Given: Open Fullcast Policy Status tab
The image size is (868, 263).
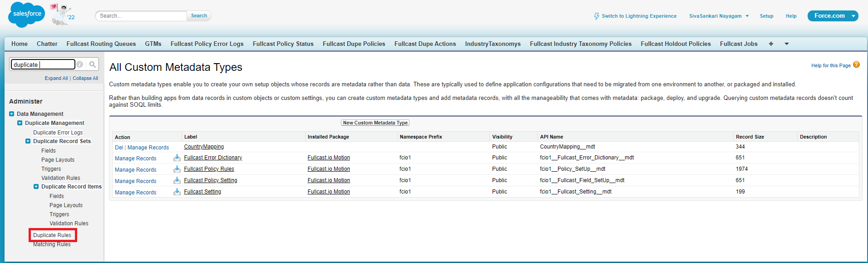Looking at the screenshot, I should pos(283,44).
